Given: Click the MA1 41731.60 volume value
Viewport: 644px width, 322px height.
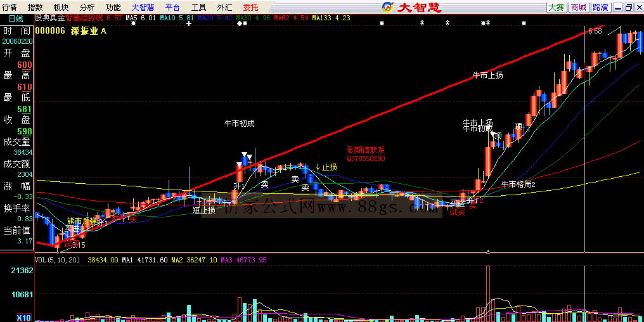Looking at the screenshot, I should tap(145, 260).
